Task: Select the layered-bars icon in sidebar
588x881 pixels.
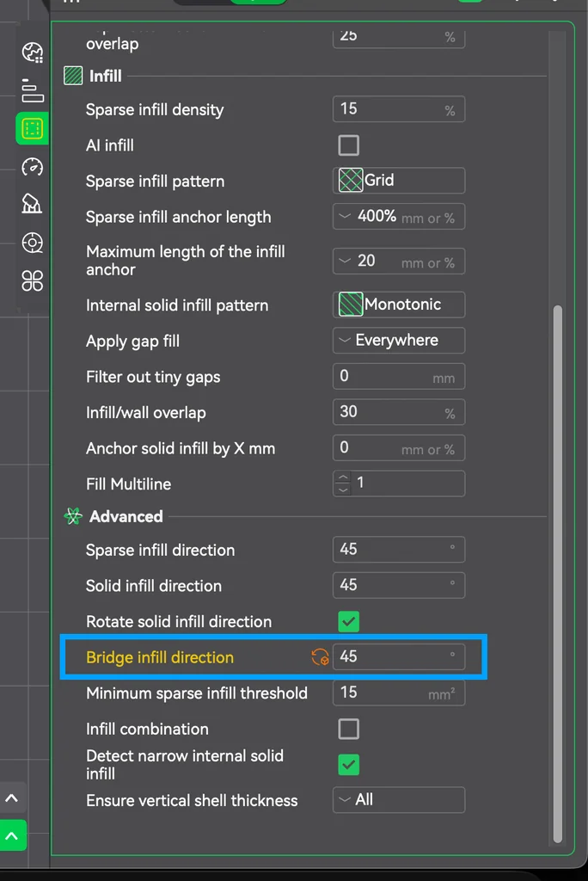Action: pos(32,90)
